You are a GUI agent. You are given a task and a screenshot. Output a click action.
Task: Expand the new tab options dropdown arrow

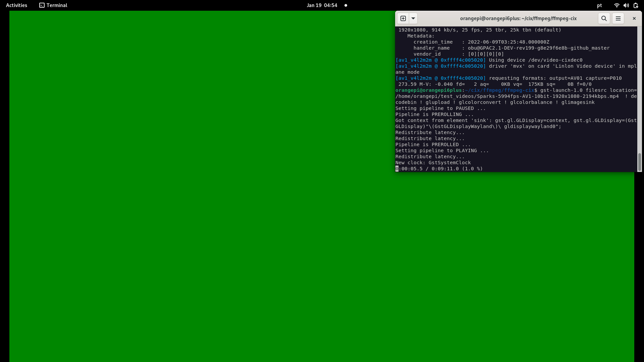(x=413, y=18)
